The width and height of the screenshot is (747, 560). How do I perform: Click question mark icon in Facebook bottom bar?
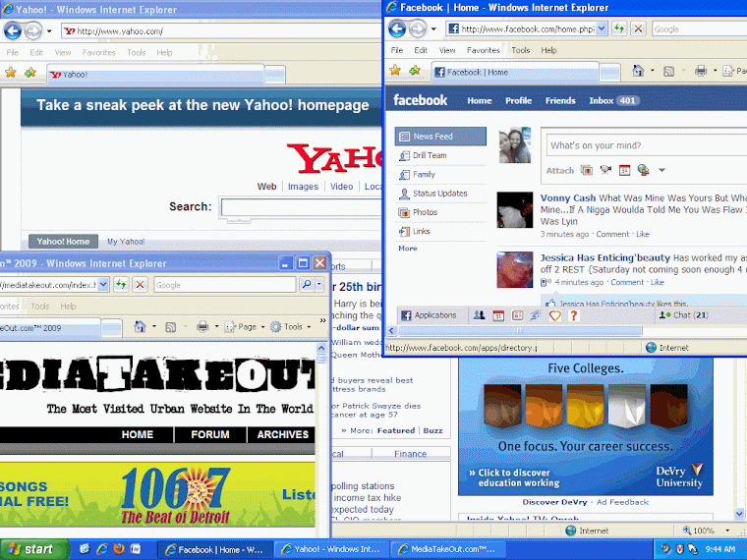click(x=574, y=315)
